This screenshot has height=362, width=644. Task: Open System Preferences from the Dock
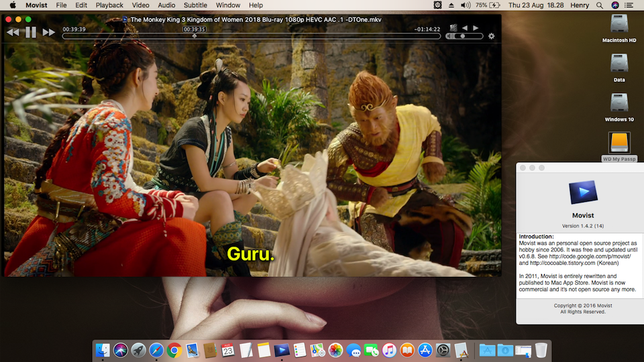point(443,350)
